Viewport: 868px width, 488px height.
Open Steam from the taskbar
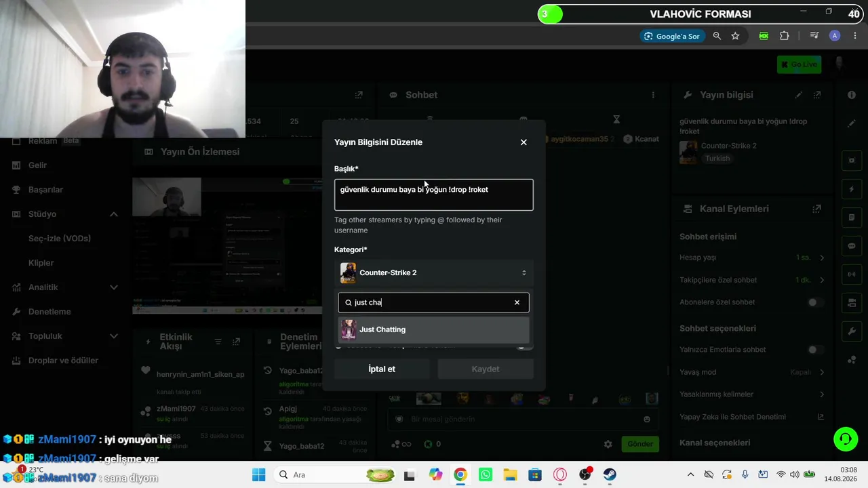610,475
